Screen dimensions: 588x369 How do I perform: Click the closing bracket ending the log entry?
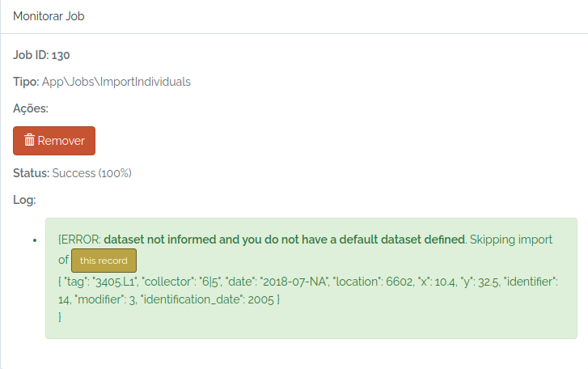(60, 316)
